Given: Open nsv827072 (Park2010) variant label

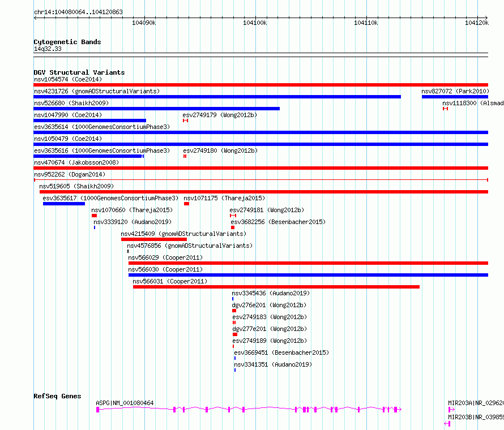Looking at the screenshot, I should [455, 91].
